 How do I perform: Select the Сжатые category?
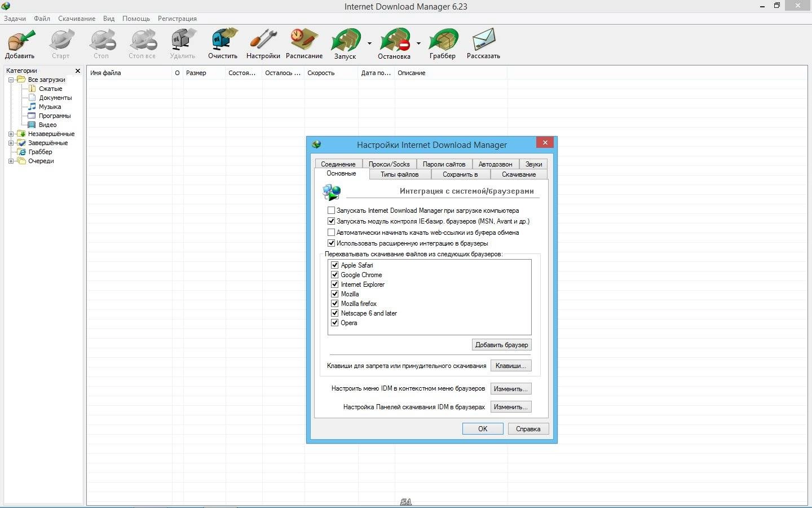pos(51,89)
